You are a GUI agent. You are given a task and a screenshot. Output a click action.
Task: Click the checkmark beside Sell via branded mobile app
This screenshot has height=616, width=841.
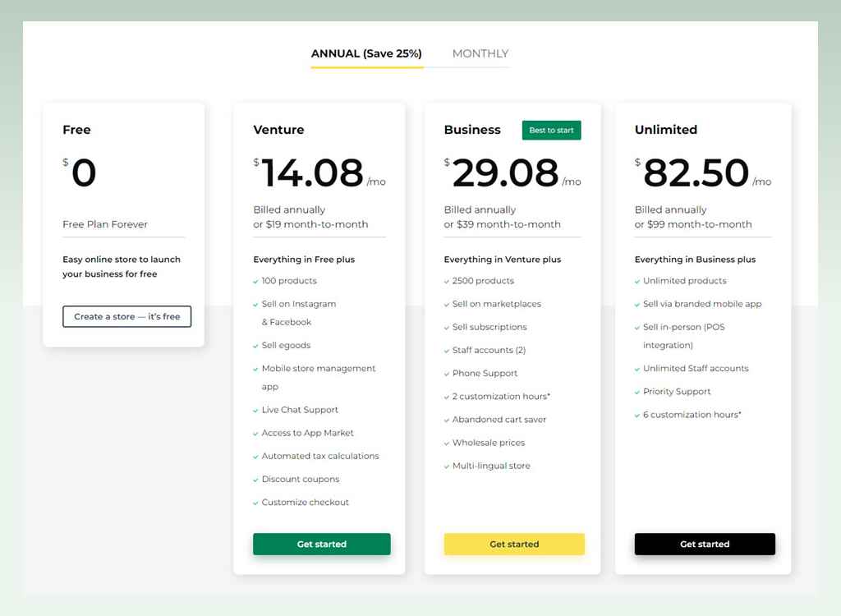[637, 304]
